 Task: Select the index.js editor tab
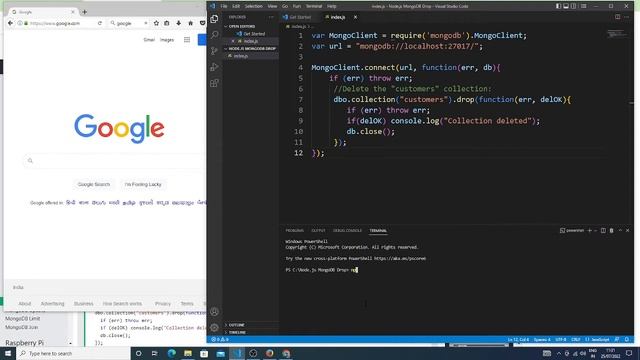pyautogui.click(x=338, y=17)
